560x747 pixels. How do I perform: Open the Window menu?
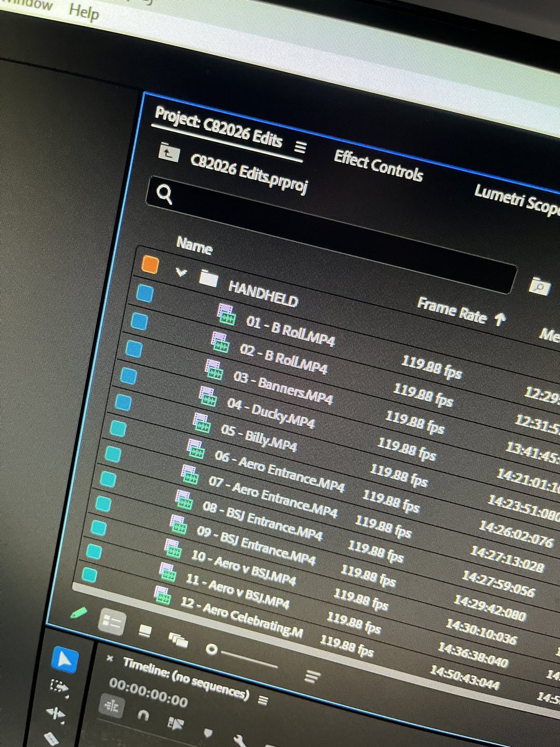point(27,3)
